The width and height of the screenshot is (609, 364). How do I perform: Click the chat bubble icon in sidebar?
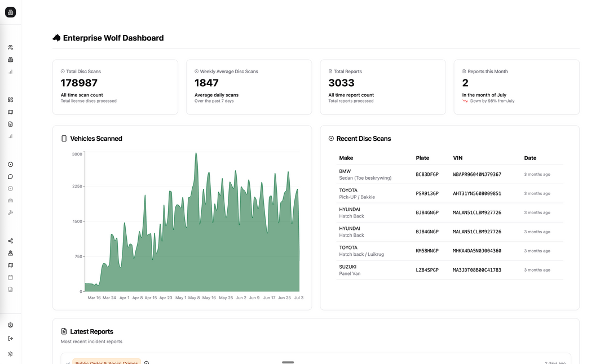(10, 176)
